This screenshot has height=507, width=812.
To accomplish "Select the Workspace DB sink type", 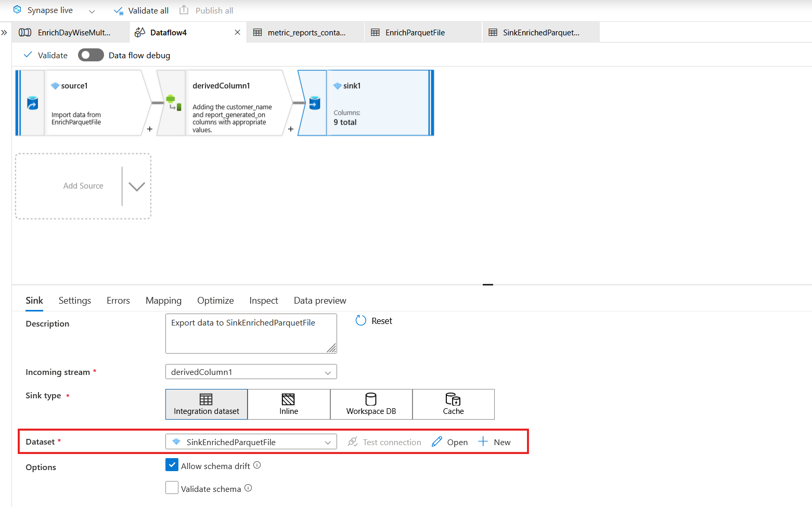I will point(371,404).
